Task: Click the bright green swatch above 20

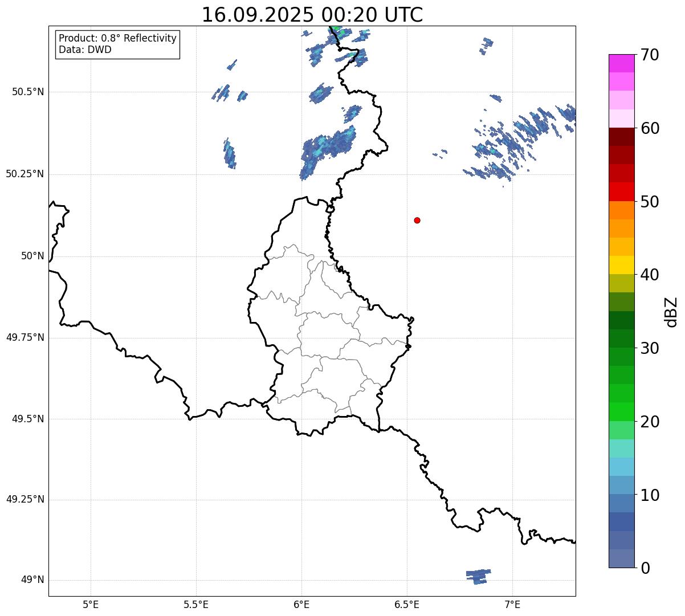Action: 621,412
